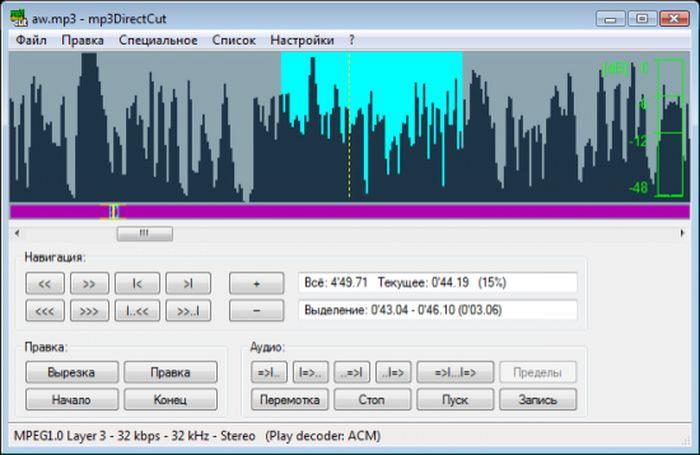The height and width of the screenshot is (455, 700).
Task: Click the >> step forward navigation button
Action: pos(89,283)
